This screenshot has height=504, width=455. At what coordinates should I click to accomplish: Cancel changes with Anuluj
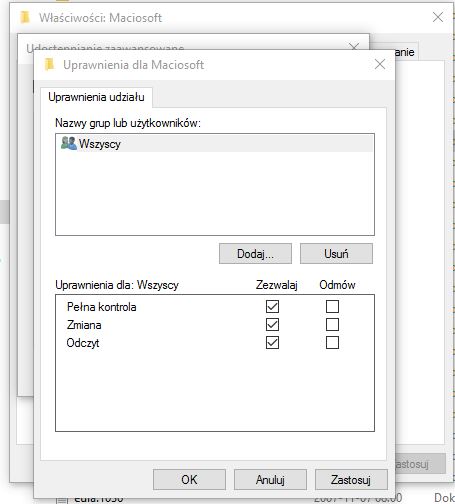270,480
